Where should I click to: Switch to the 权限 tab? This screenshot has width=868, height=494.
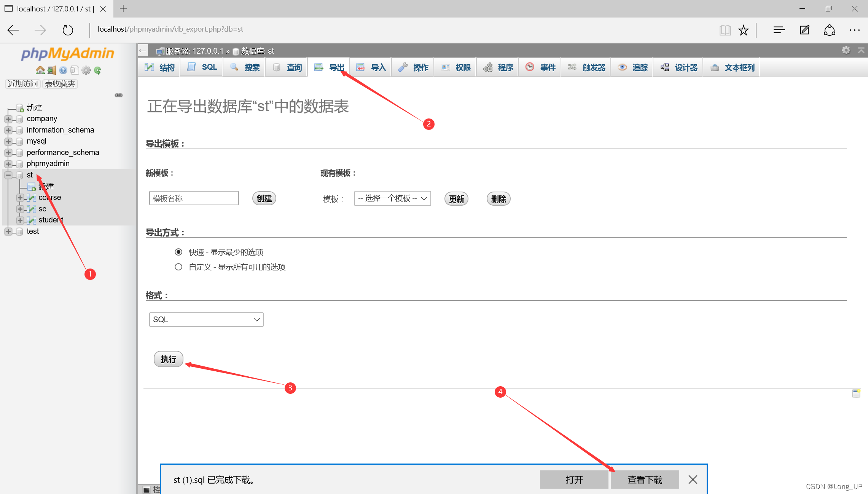click(x=456, y=67)
